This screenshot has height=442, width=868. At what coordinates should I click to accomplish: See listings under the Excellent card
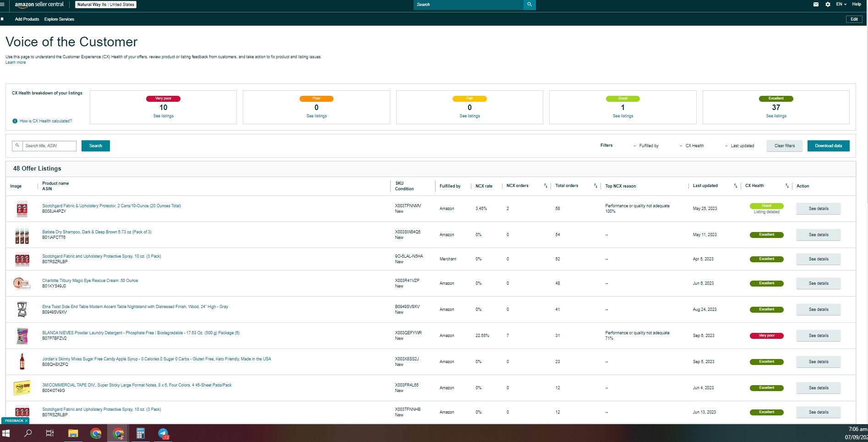(x=776, y=116)
